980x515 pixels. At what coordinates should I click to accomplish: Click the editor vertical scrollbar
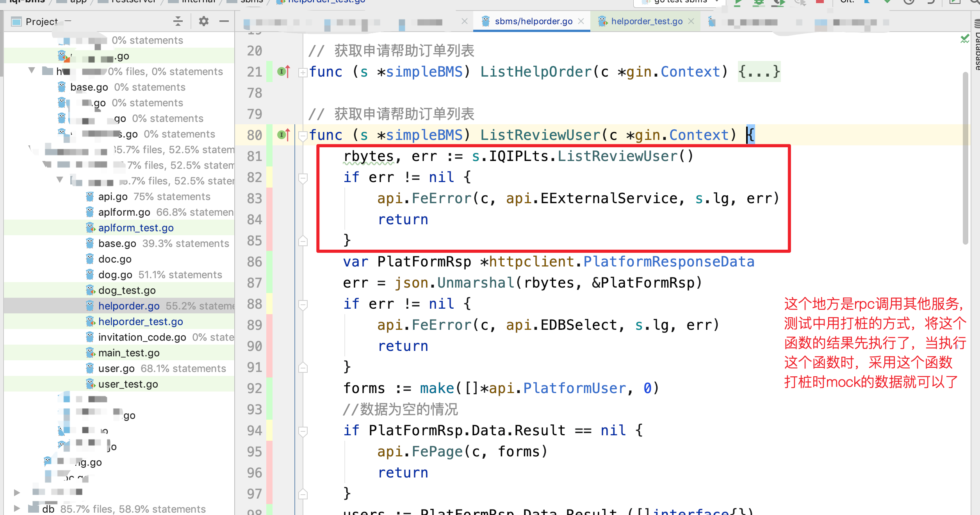point(965,158)
